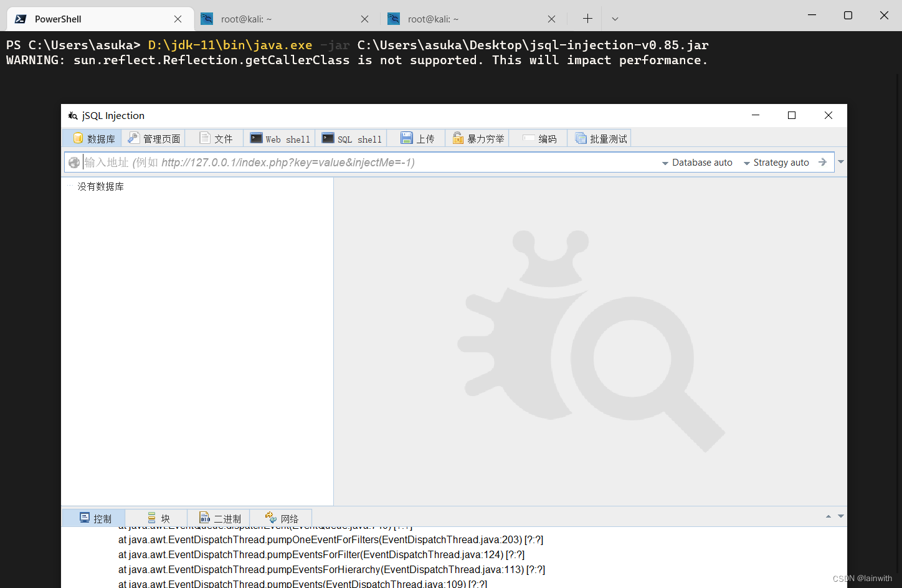Screen dimensions: 902x588
Task: Minimize the jSQL Injection window
Action: click(756, 115)
